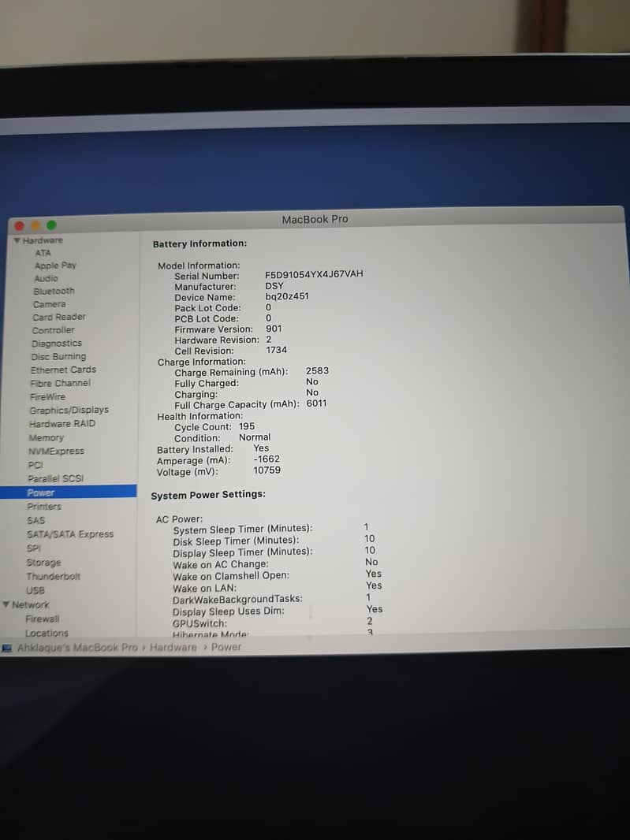Select NVMExpress in the sidebar
630x840 pixels.
click(56, 451)
